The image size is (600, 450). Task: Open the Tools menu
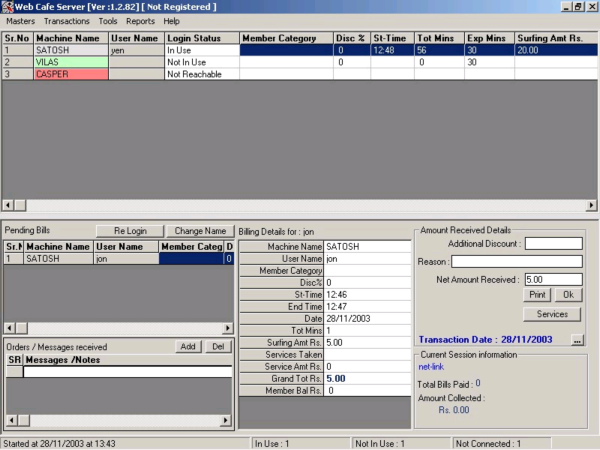pos(108,21)
